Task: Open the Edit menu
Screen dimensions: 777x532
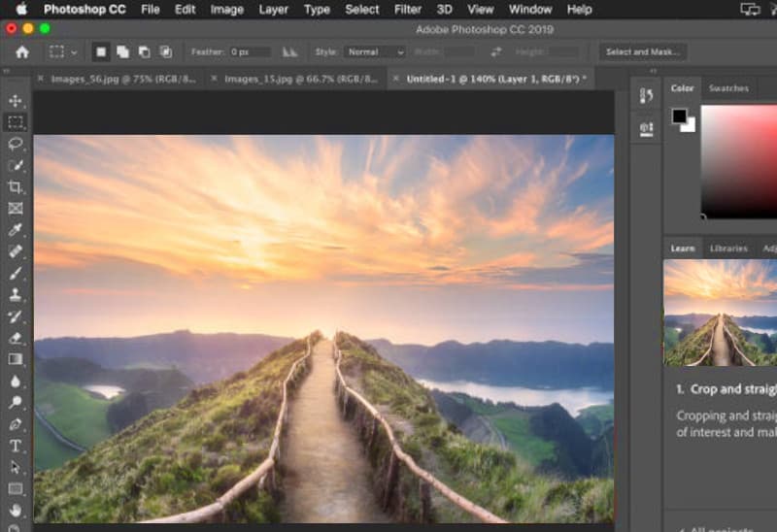Action: click(x=185, y=10)
